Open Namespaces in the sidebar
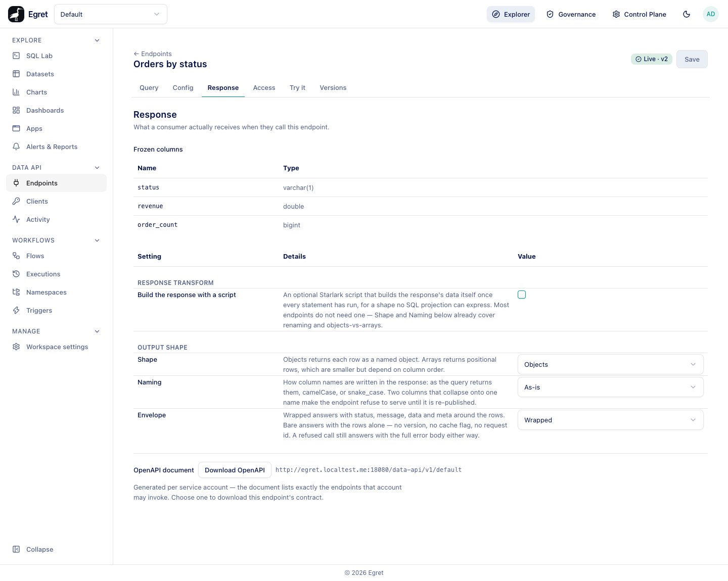 pos(56,292)
